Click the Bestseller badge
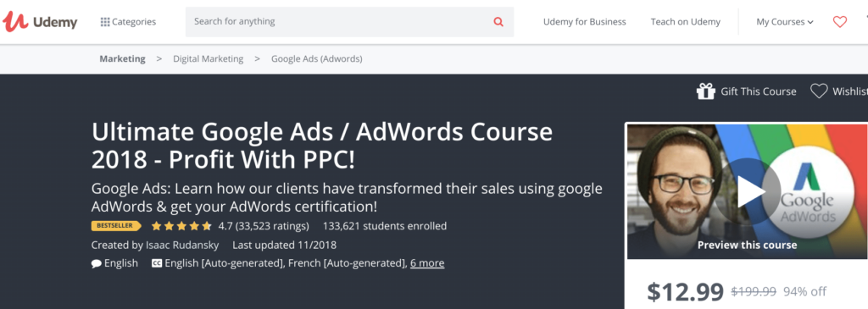 coord(116,226)
